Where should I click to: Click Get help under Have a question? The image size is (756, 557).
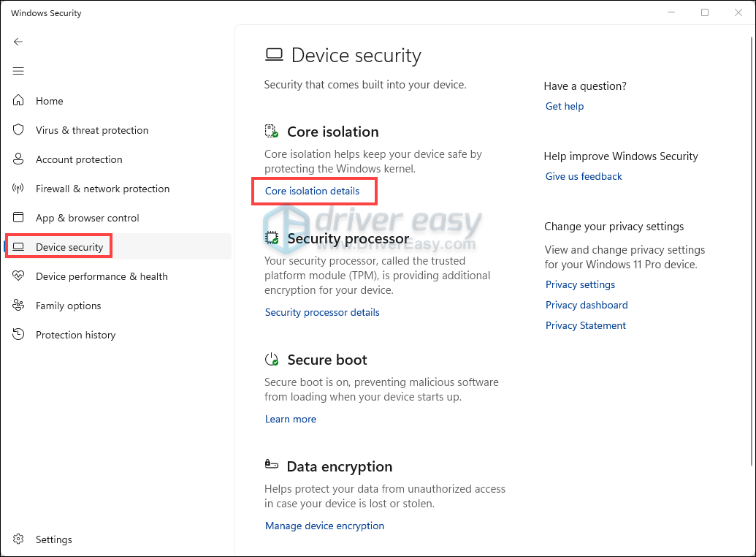point(564,106)
